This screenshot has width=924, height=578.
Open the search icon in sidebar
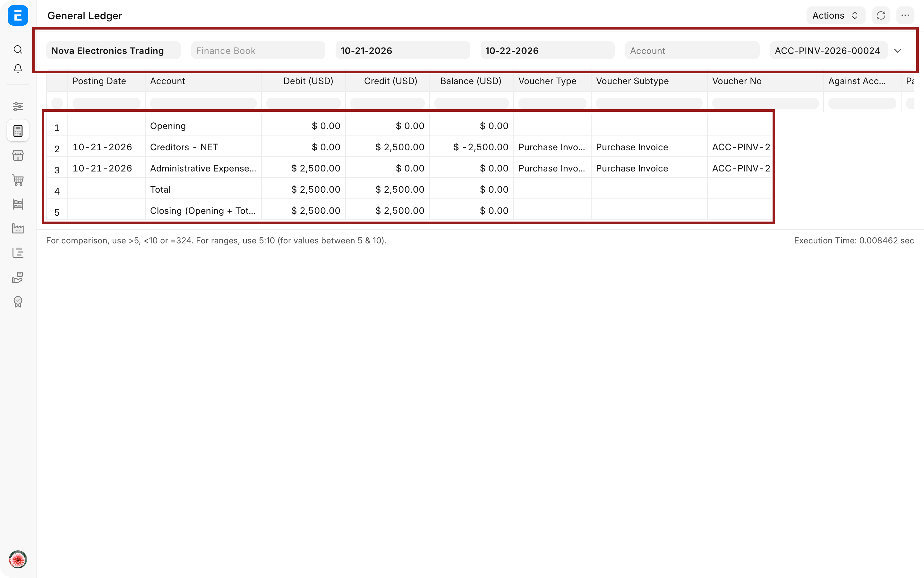click(18, 49)
